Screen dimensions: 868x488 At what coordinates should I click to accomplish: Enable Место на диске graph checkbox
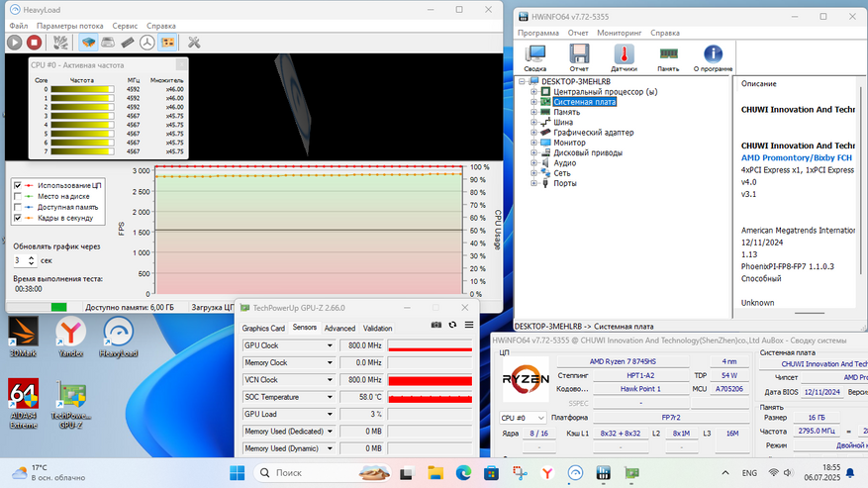[17, 196]
